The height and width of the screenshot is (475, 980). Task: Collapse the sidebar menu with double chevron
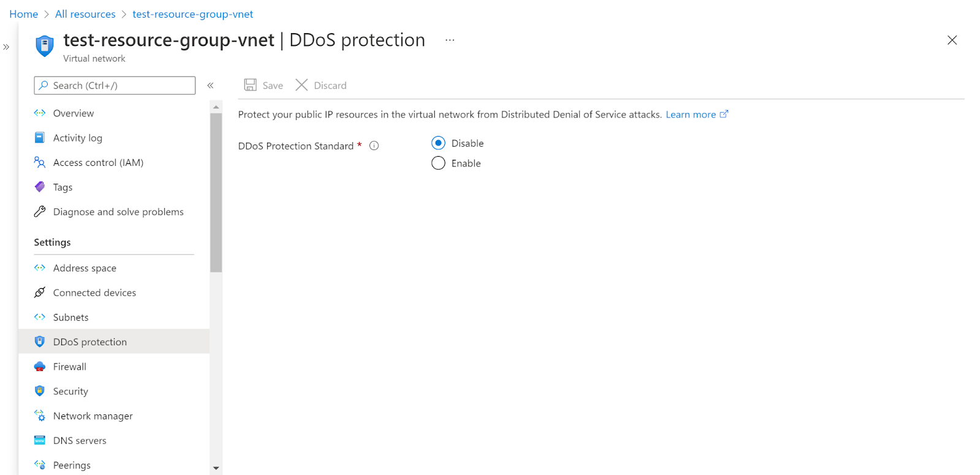point(211,86)
